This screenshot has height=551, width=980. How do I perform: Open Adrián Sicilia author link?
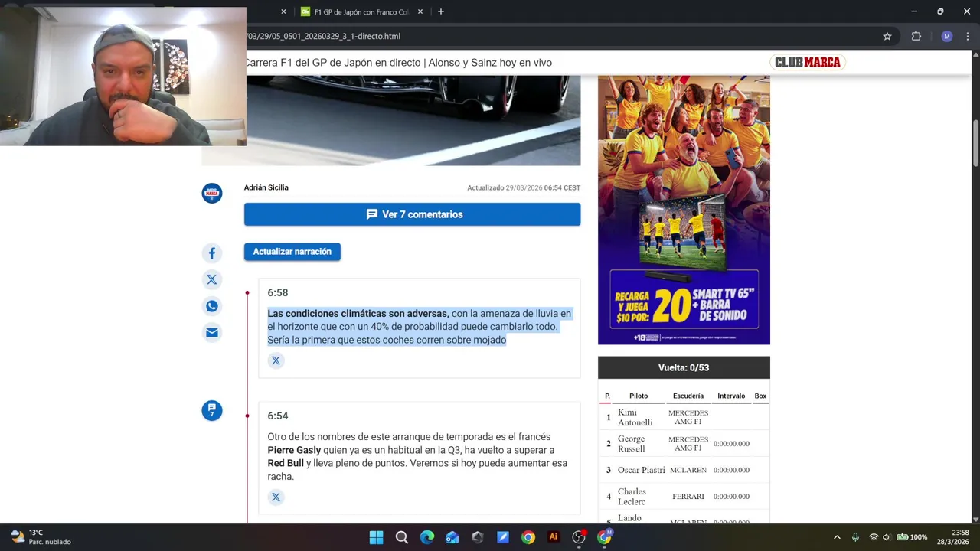click(266, 187)
